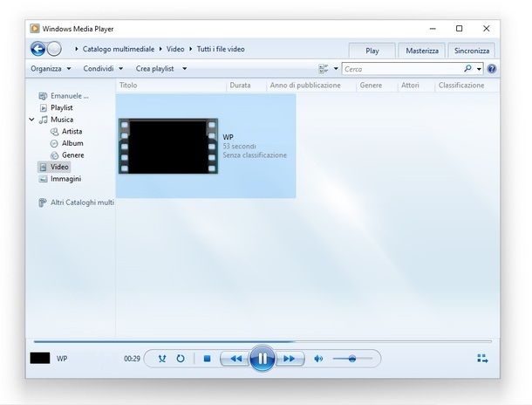Click Catalogo multimediale in the breadcrumb
This screenshot has width=532, height=405.
[x=119, y=49]
